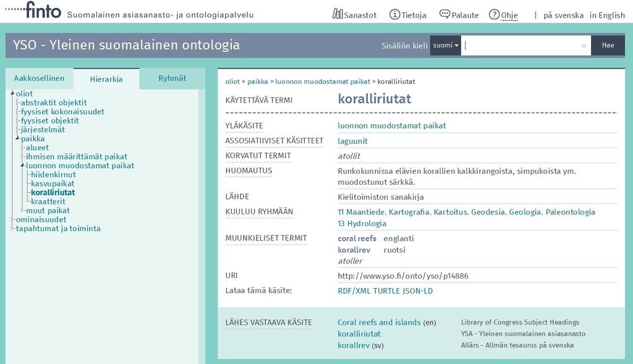Download concept as RDF/XML
The image size is (633, 364).
354,291
